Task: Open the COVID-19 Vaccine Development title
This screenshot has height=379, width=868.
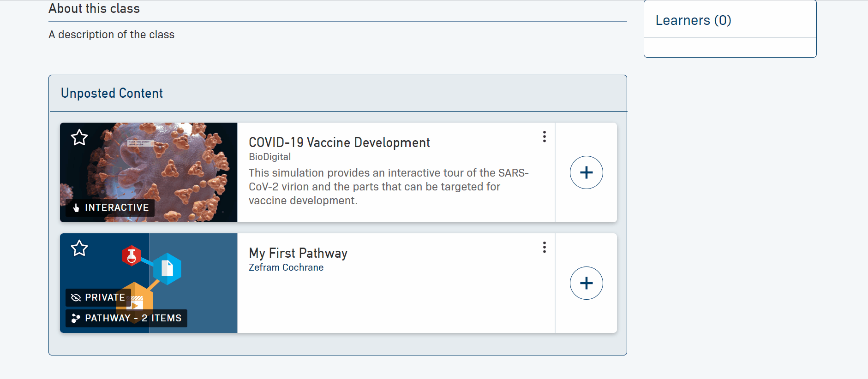Action: [x=339, y=142]
